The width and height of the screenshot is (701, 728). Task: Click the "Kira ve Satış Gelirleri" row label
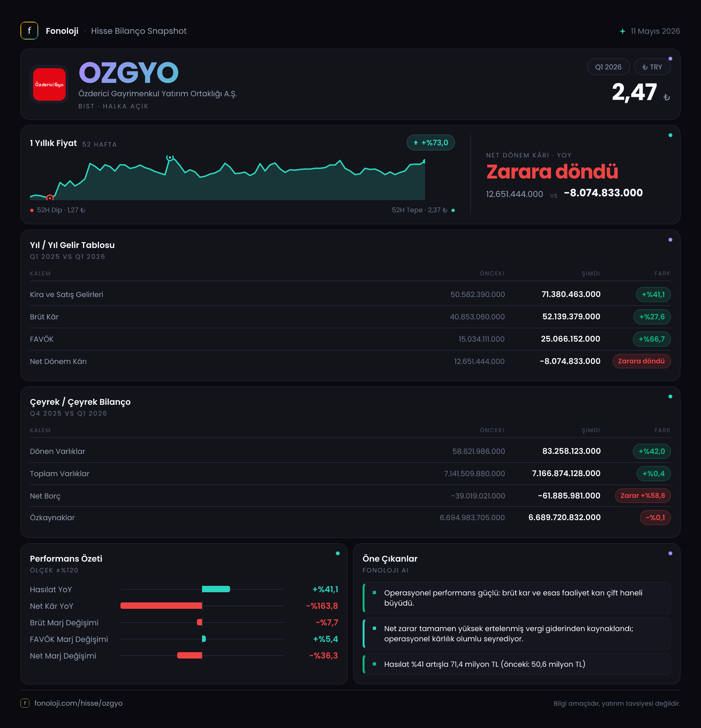click(x=67, y=295)
